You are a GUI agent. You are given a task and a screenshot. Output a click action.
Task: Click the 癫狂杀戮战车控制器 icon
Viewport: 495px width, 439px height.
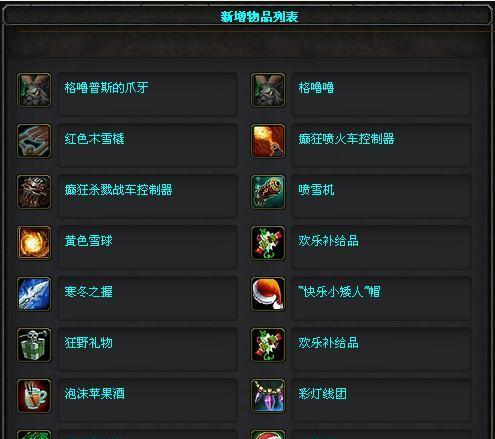click(34, 192)
